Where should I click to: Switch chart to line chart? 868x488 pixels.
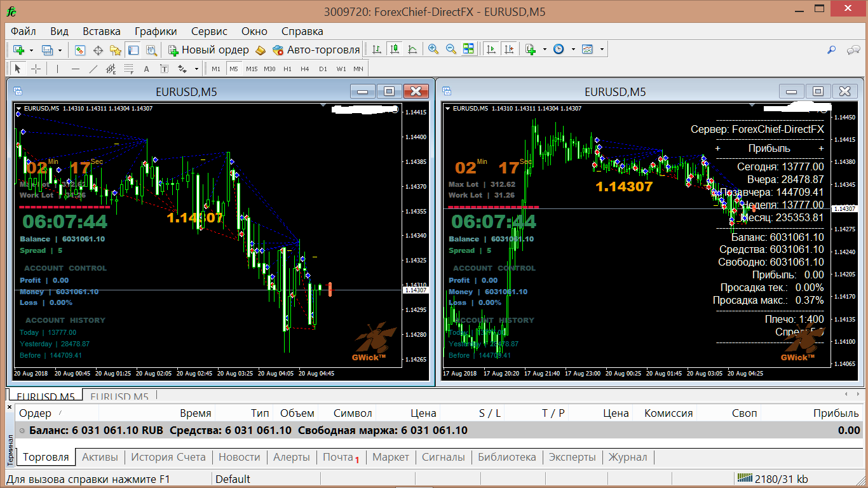click(412, 50)
